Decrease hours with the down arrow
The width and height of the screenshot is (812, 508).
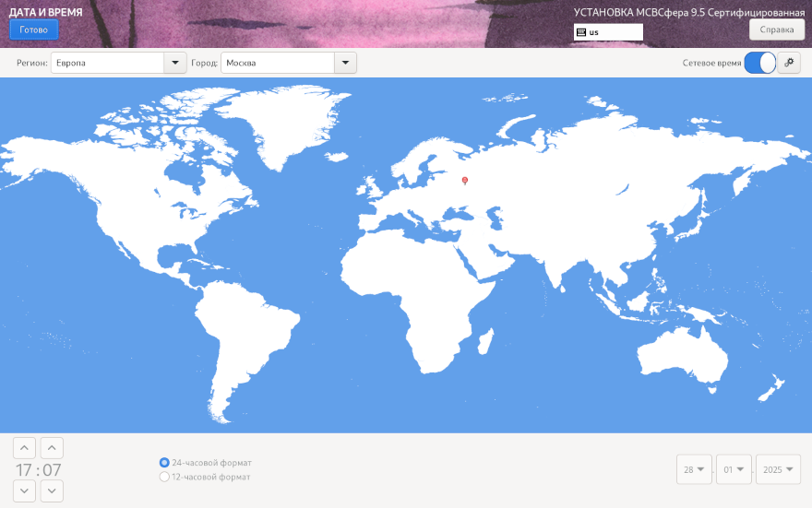coord(25,490)
